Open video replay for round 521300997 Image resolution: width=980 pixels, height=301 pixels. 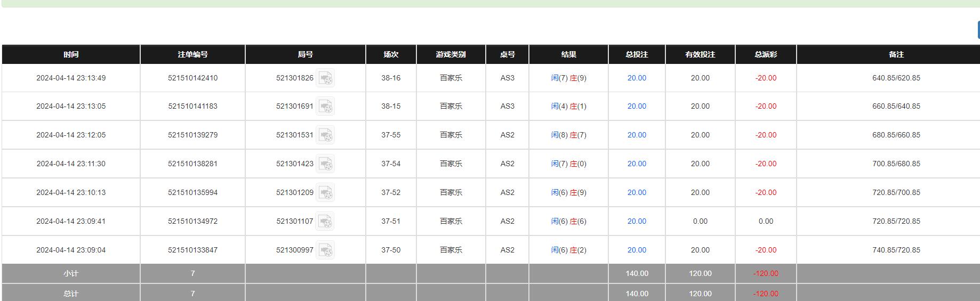coord(325,250)
